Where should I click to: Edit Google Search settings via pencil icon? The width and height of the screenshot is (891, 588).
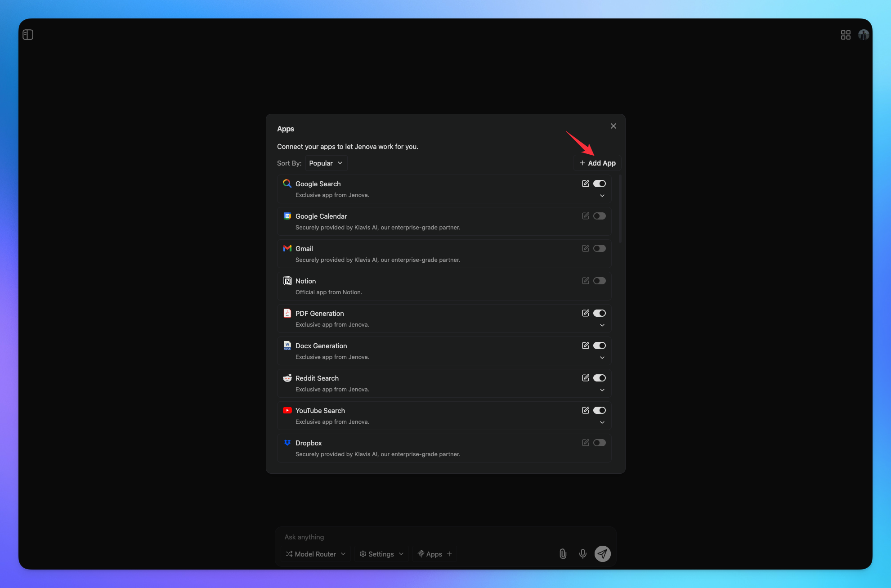pos(585,183)
